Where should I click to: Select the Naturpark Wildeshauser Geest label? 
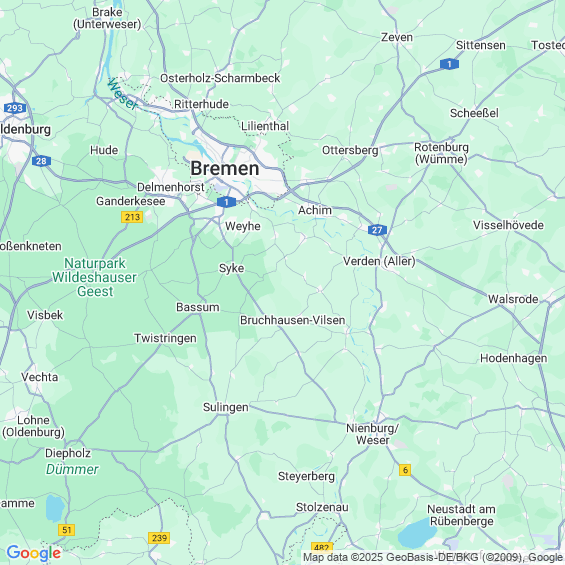(95, 277)
